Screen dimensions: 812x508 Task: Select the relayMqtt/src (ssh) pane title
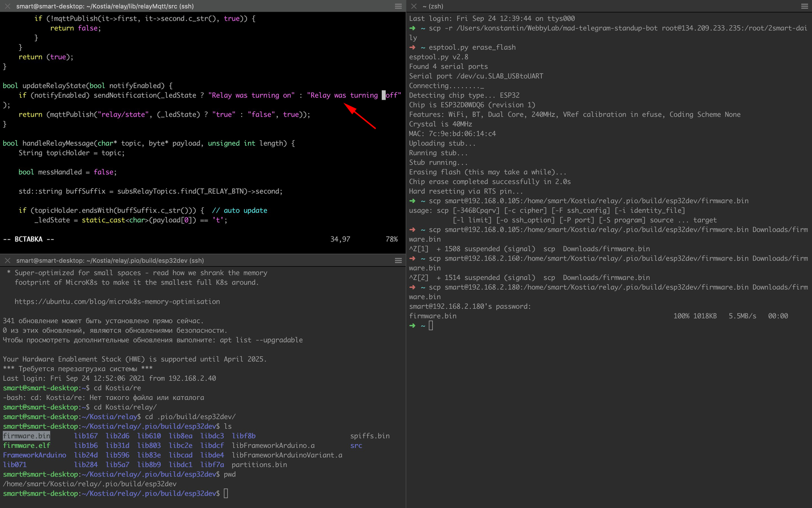(x=105, y=6)
